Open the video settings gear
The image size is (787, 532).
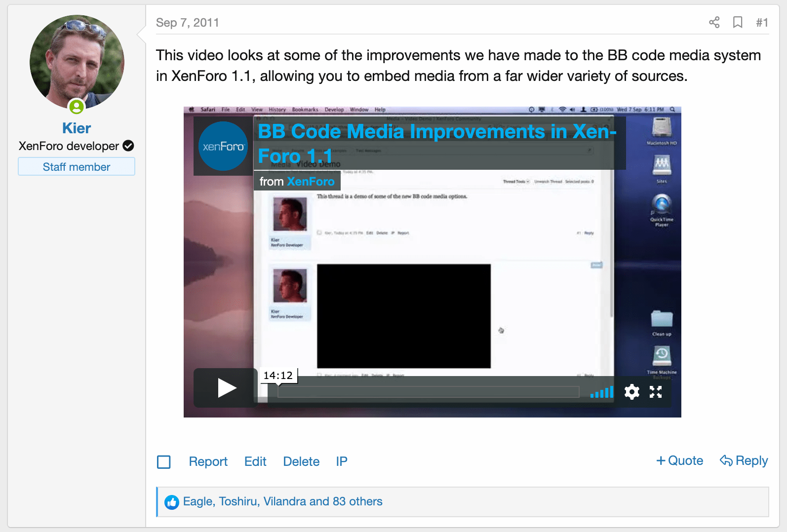(631, 392)
